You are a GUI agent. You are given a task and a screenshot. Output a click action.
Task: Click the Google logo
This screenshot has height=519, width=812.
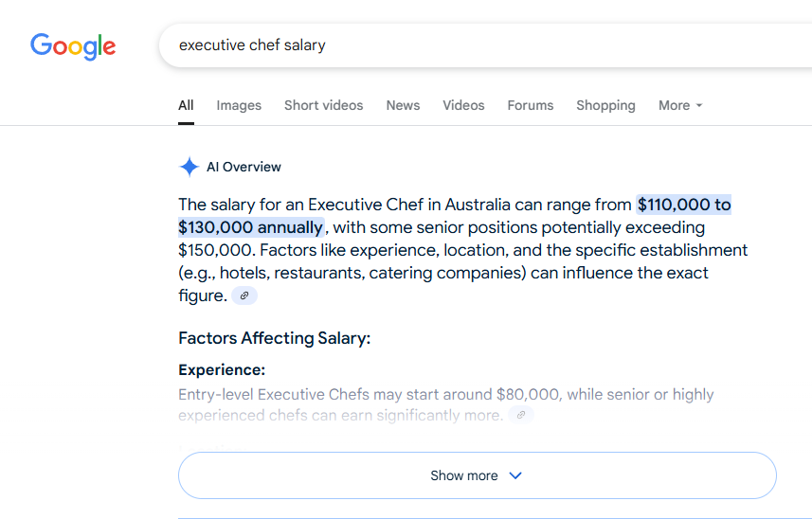[x=73, y=45]
